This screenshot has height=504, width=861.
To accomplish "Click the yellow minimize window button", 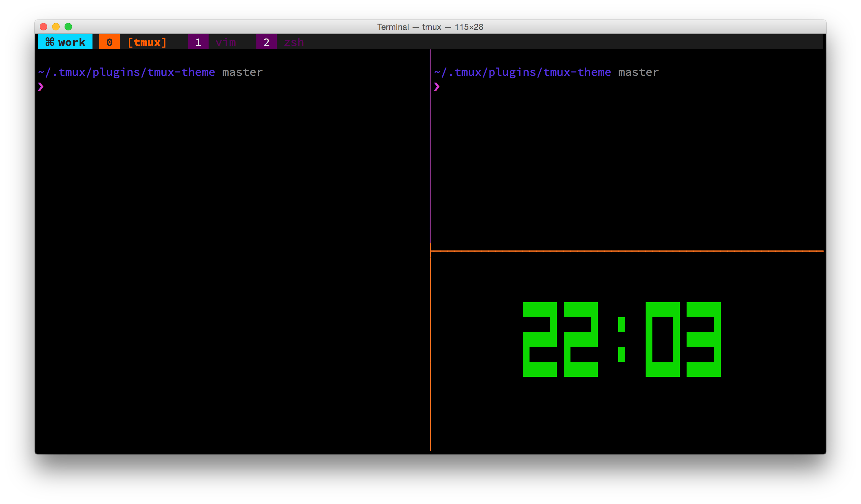I will [x=56, y=27].
